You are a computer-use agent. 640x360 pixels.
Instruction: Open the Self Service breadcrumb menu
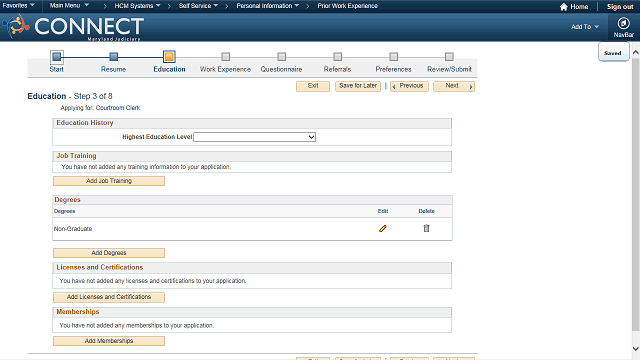pyautogui.click(x=198, y=6)
